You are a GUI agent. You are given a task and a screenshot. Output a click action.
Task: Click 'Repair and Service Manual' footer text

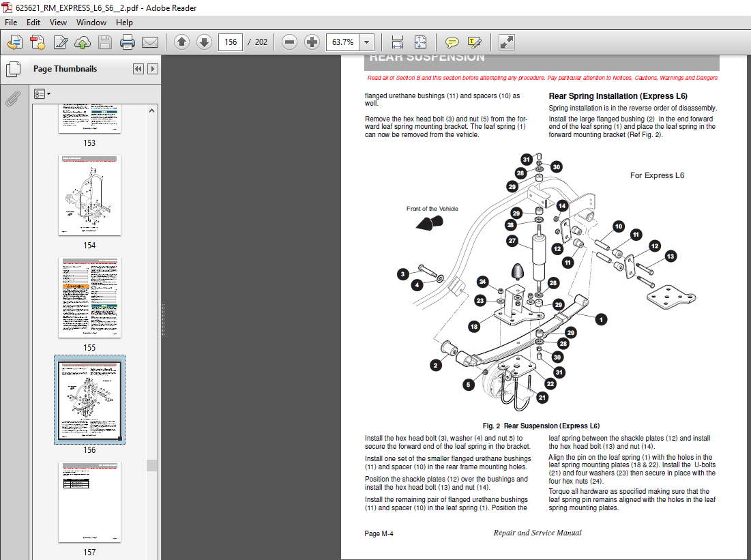click(538, 533)
